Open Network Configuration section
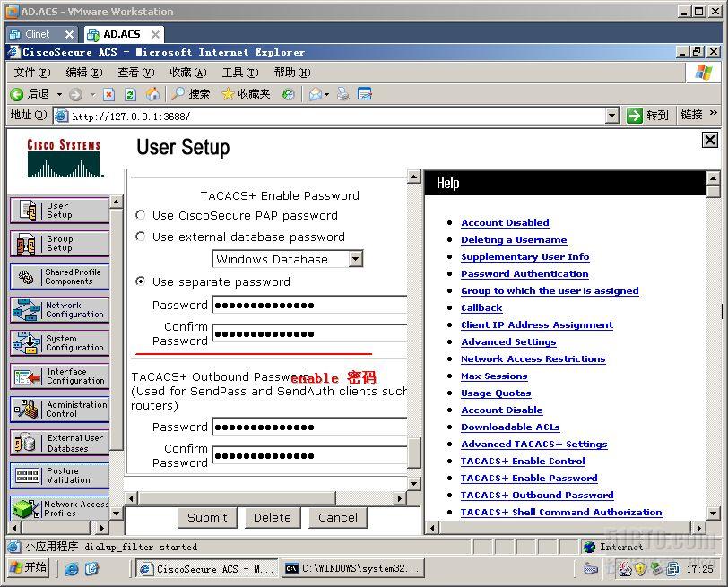This screenshot has height=587, width=728. (x=59, y=309)
